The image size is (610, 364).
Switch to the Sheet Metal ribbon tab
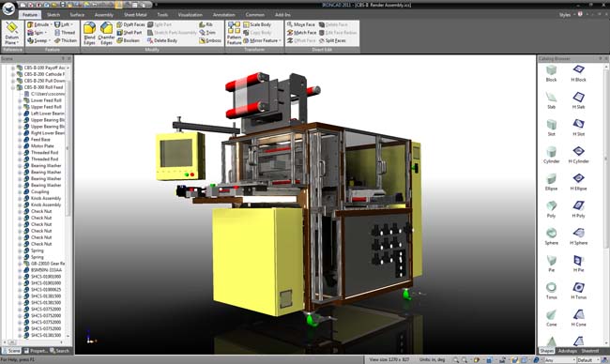pyautogui.click(x=135, y=15)
